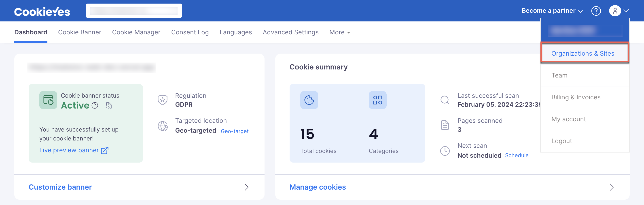Click the Schedule link for next scan

click(x=517, y=155)
